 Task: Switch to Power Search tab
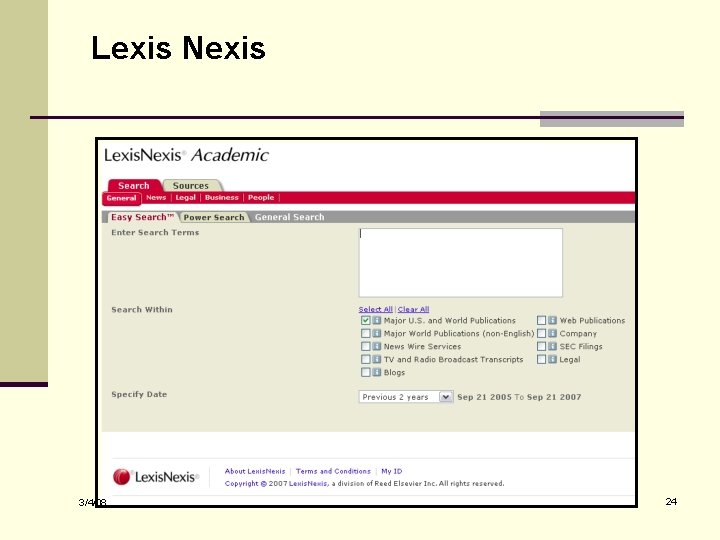click(214, 217)
